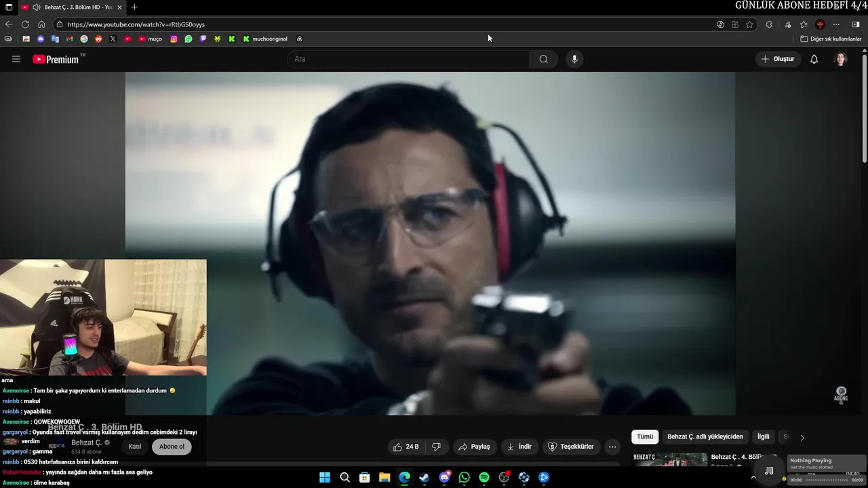Select the Tümü filter chip

645,437
